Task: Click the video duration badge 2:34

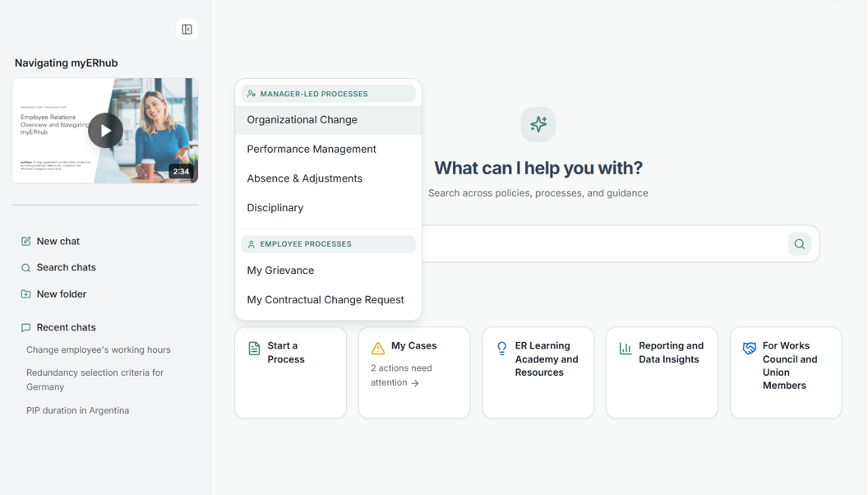Action: pyautogui.click(x=181, y=171)
